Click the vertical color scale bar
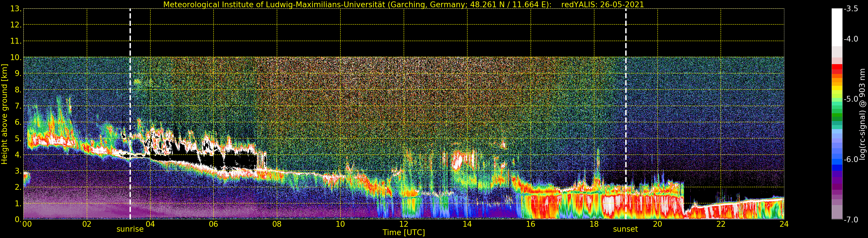Screen dimensions: 868x238 [837, 114]
